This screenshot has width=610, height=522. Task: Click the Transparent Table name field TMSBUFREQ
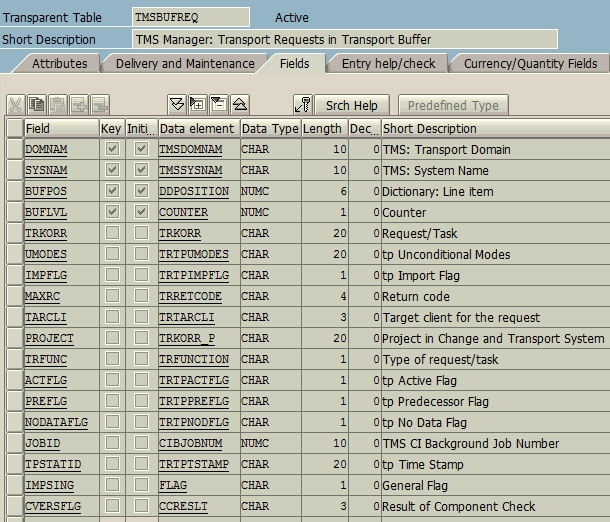(191, 18)
